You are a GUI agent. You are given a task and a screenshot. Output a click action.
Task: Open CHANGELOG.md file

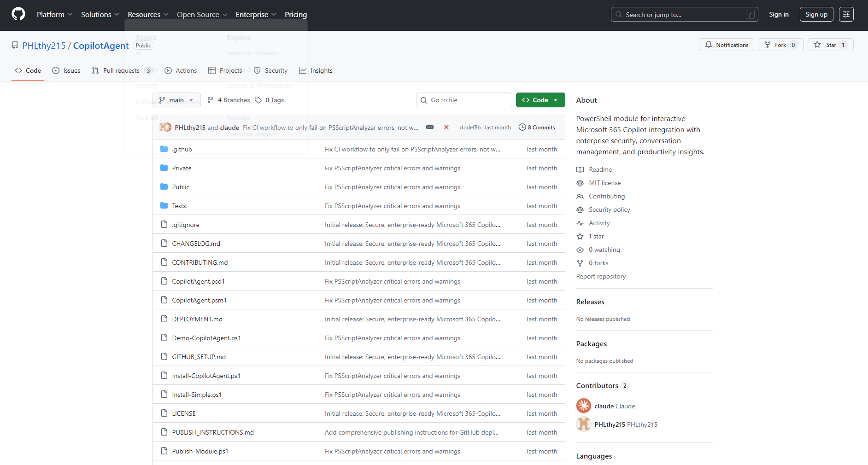196,244
